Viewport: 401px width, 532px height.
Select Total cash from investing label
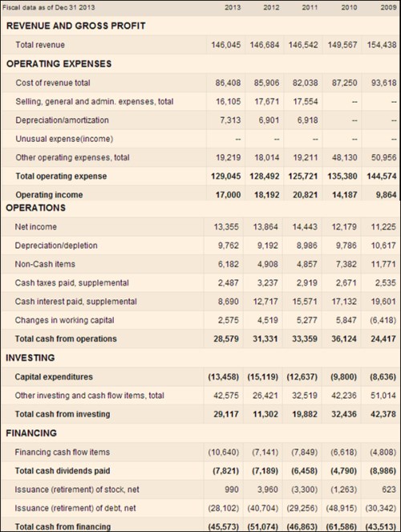coord(63,414)
